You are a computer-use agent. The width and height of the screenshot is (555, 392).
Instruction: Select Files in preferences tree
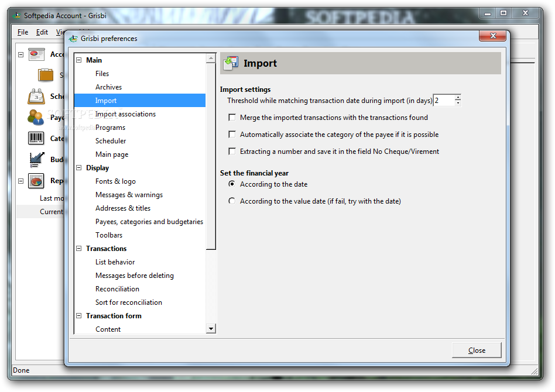coord(102,74)
